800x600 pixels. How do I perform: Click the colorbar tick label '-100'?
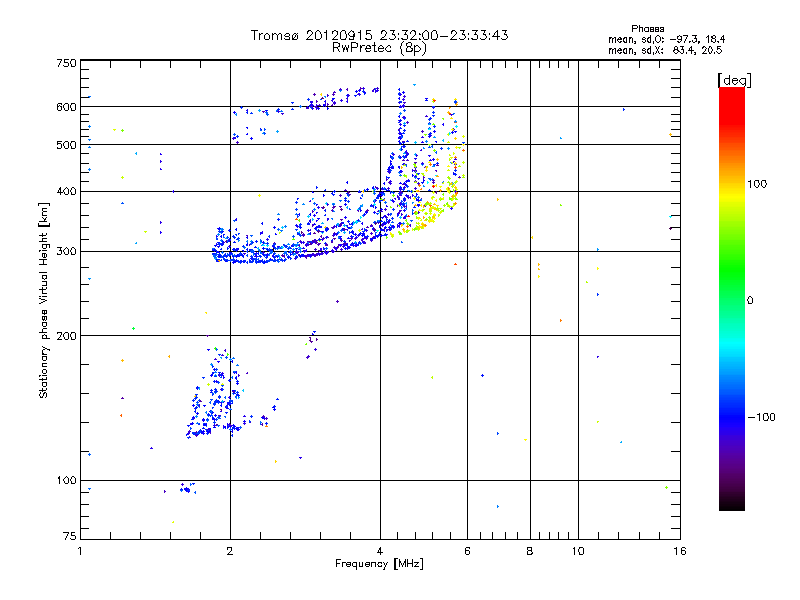762,417
